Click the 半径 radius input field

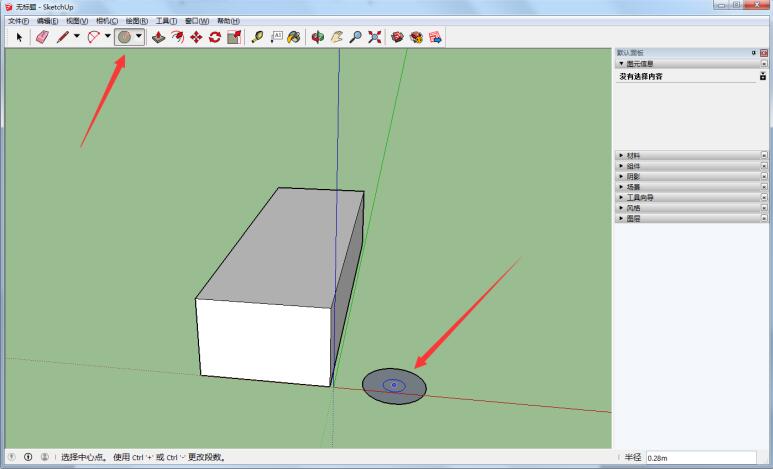(701, 458)
